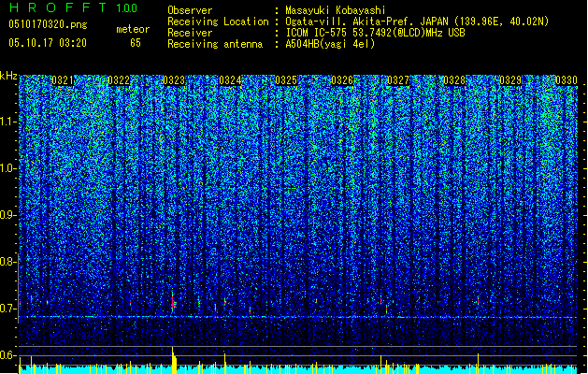Click the 0322 time marker
The height and width of the screenshot is (374, 588).
[119, 80]
